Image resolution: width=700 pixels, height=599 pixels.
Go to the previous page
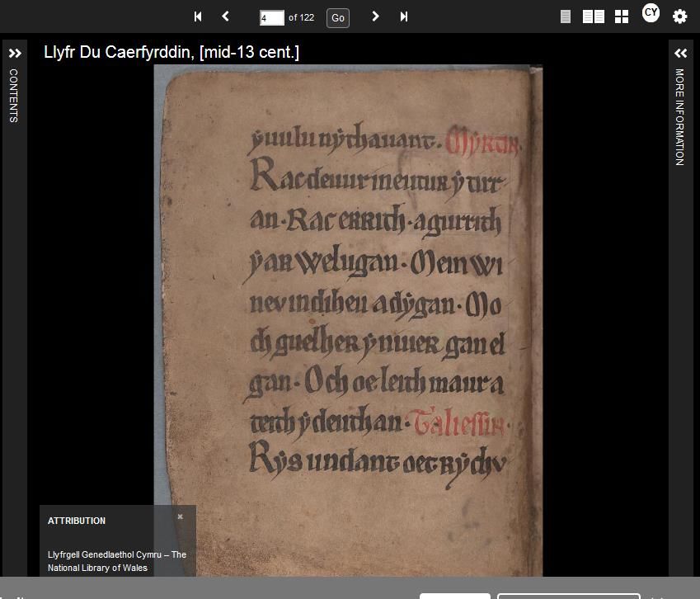pyautogui.click(x=225, y=17)
